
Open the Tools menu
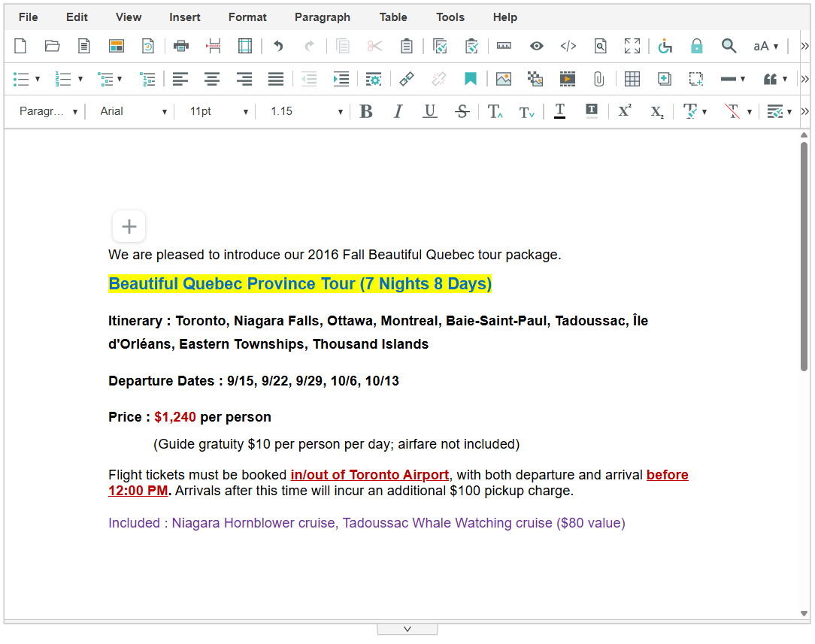click(450, 17)
